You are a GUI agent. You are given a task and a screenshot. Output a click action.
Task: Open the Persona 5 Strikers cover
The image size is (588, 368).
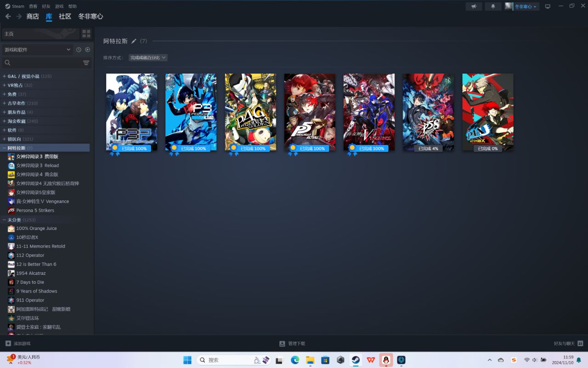tap(428, 112)
